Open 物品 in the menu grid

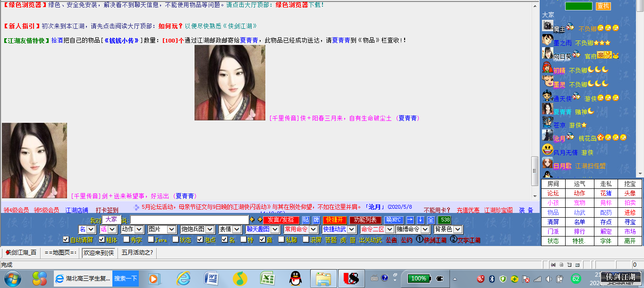pyautogui.click(x=553, y=212)
